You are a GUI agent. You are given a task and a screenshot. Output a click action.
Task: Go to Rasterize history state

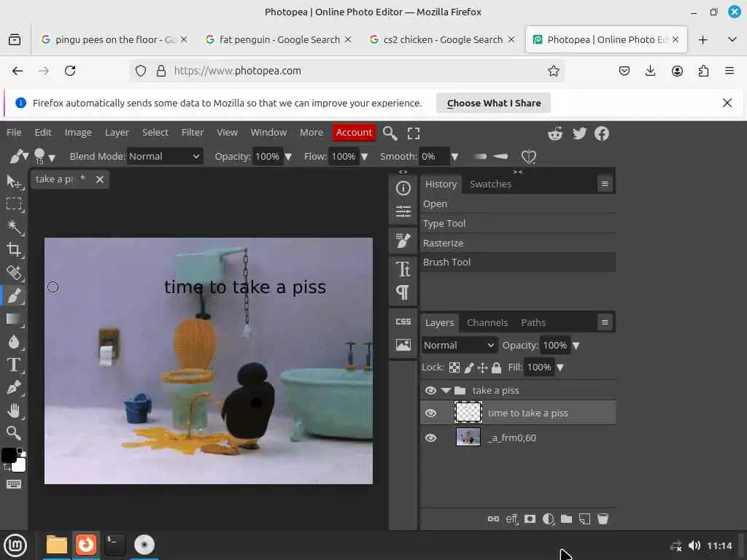tap(518, 243)
